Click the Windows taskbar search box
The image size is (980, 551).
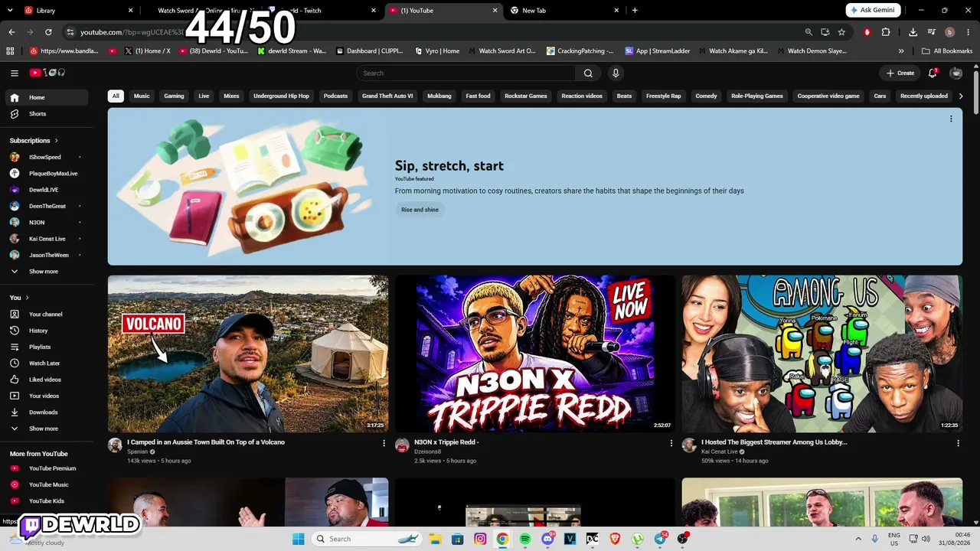[x=368, y=539]
